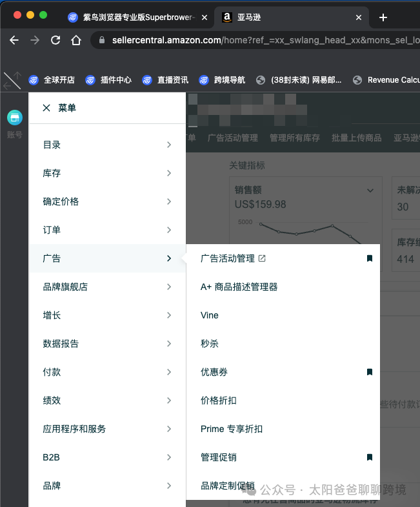This screenshot has width=420, height=507.
Task: Open the 确定价格 menu item
Action: (107, 202)
